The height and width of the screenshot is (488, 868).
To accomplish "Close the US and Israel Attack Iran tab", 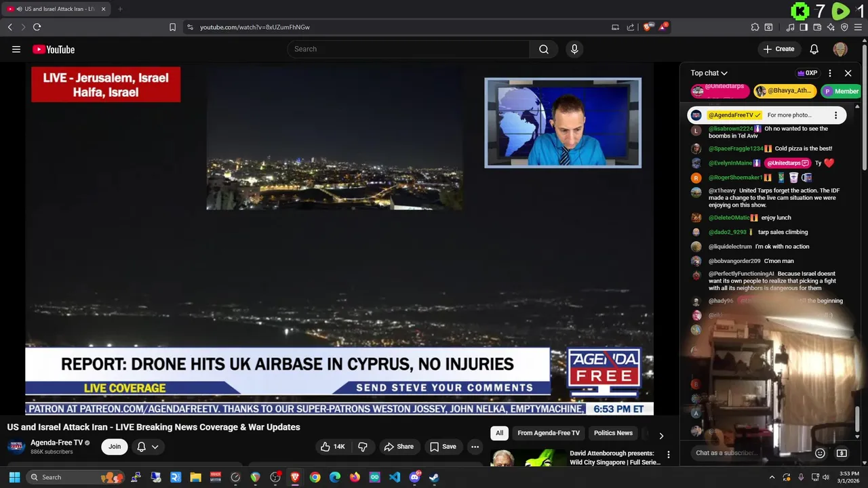I will click(104, 9).
